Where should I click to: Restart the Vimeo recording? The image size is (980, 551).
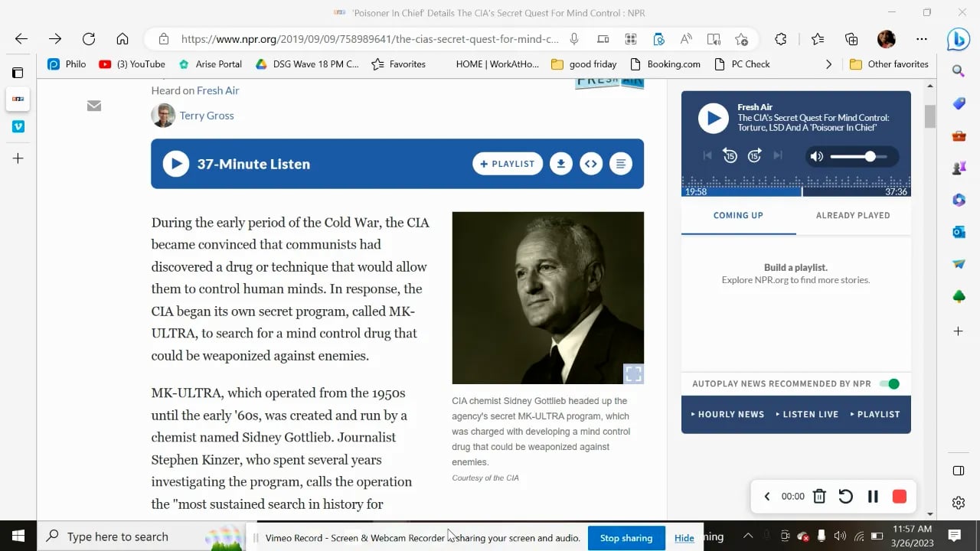(x=846, y=497)
